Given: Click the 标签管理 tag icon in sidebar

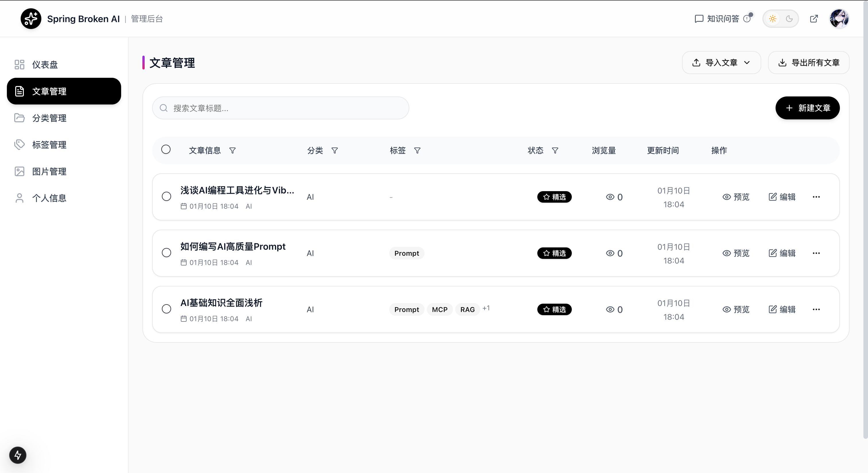Looking at the screenshot, I should (x=19, y=145).
